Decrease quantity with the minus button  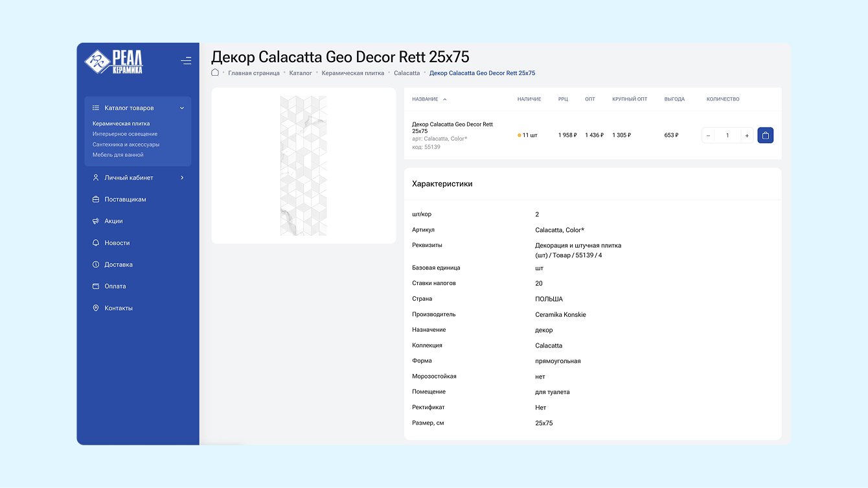[708, 135]
